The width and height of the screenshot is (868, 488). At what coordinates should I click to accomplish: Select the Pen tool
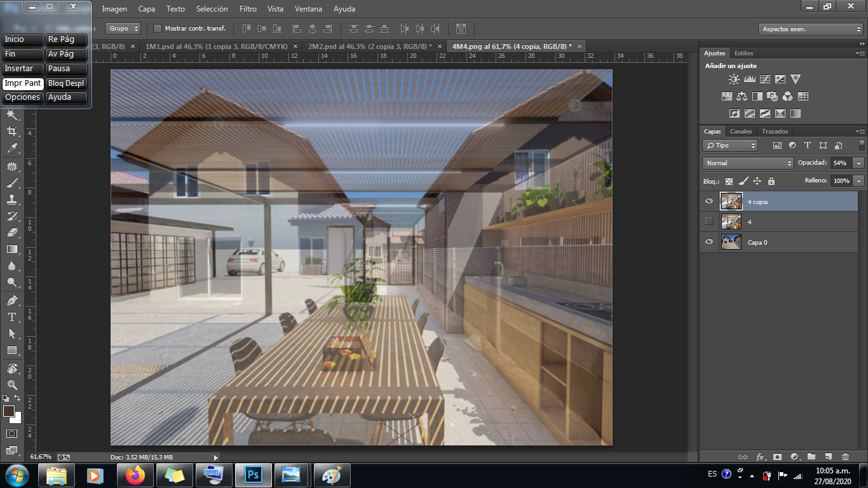[11, 300]
